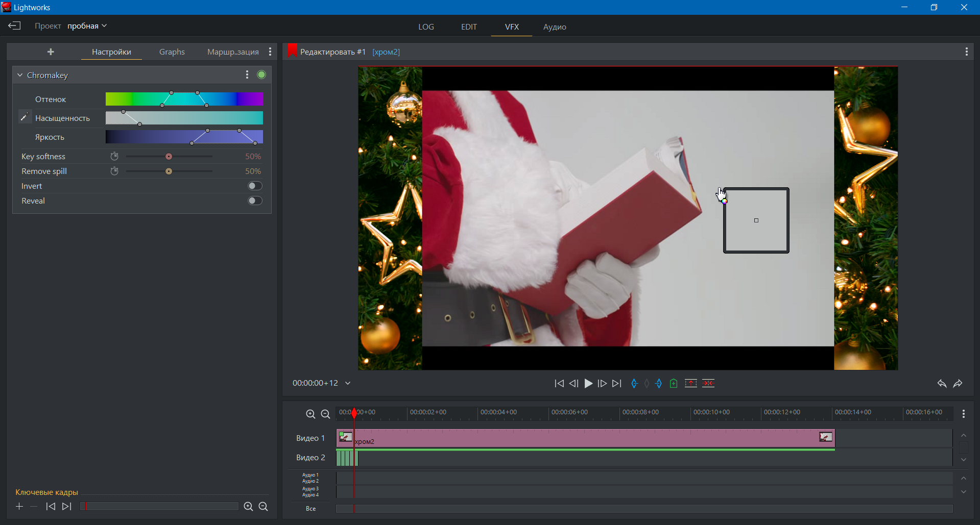Image resolution: width=980 pixels, height=525 pixels.
Task: Open Chromakey effect options menu
Action: click(247, 75)
